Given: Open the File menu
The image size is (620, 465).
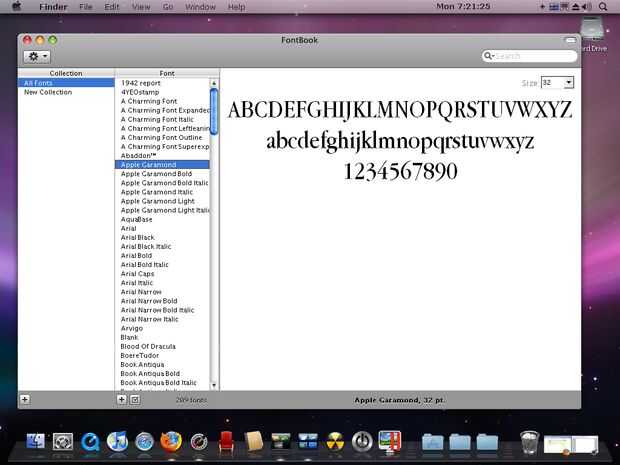Looking at the screenshot, I should 86,7.
